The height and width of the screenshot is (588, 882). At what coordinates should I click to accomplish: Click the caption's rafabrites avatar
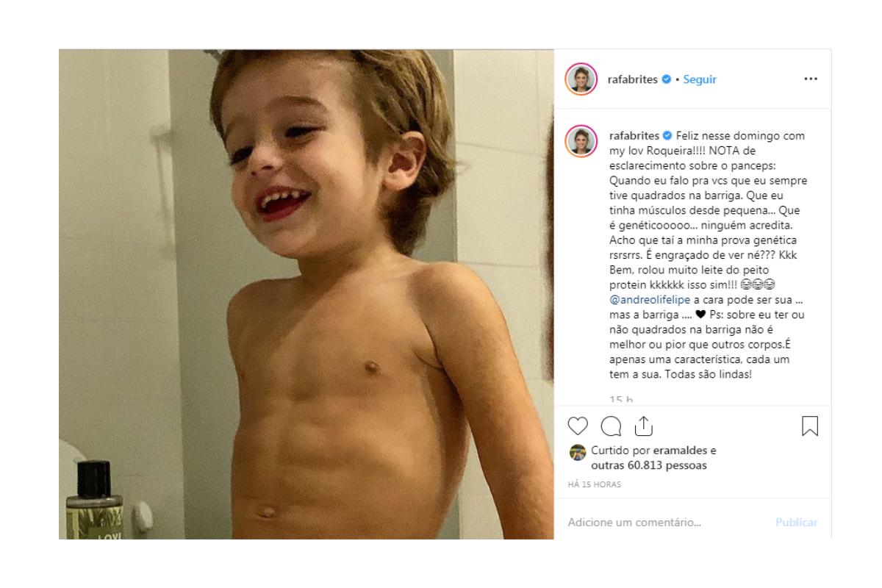581,140
